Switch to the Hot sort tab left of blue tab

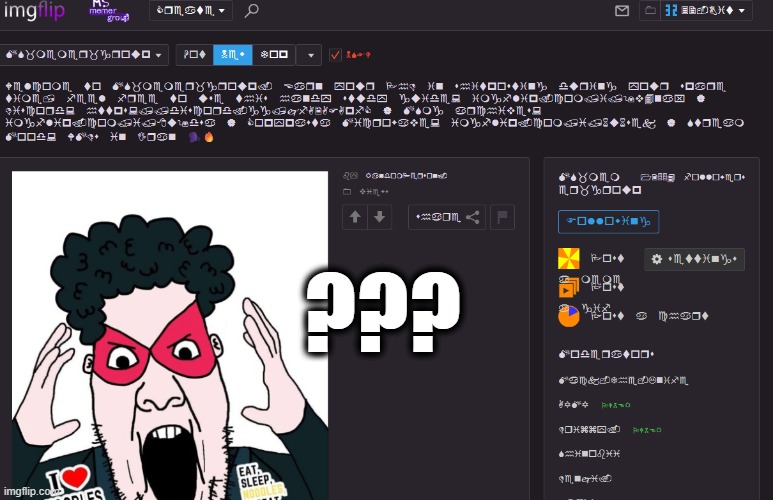coord(195,55)
